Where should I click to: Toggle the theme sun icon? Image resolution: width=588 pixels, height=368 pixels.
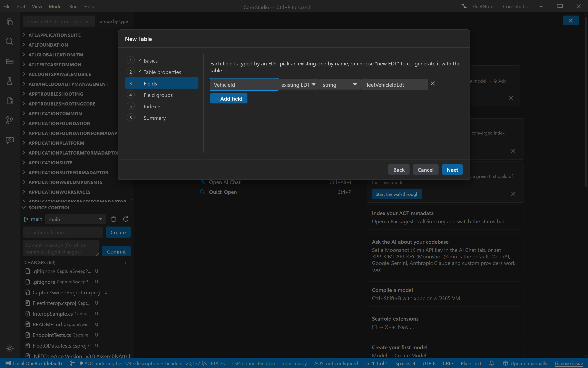(10, 348)
